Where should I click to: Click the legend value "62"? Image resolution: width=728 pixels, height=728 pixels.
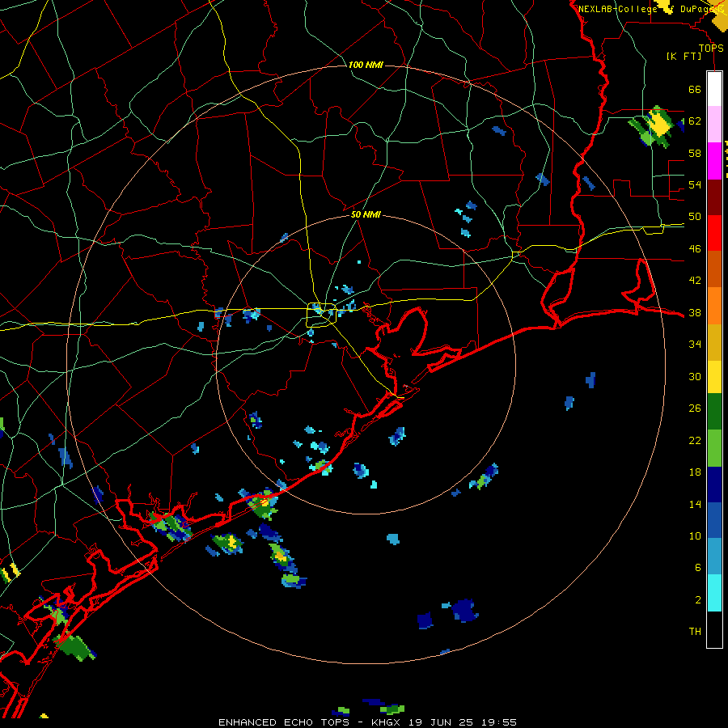[x=695, y=121]
